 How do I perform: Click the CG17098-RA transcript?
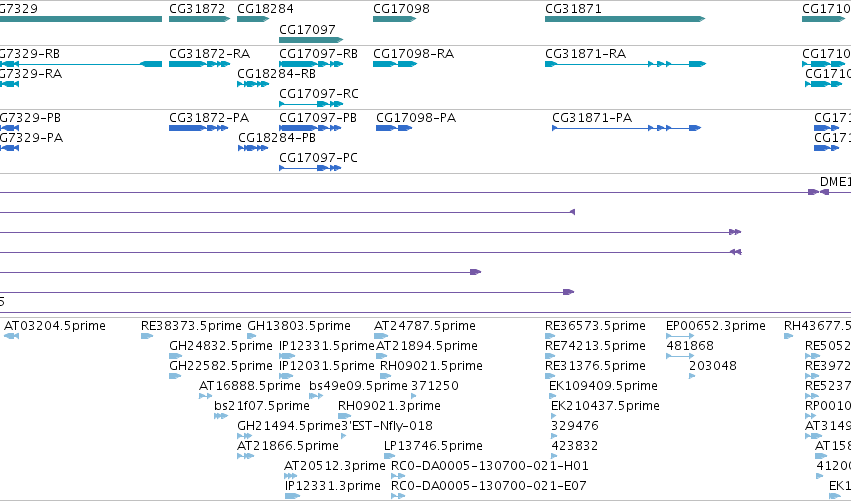pos(395,64)
